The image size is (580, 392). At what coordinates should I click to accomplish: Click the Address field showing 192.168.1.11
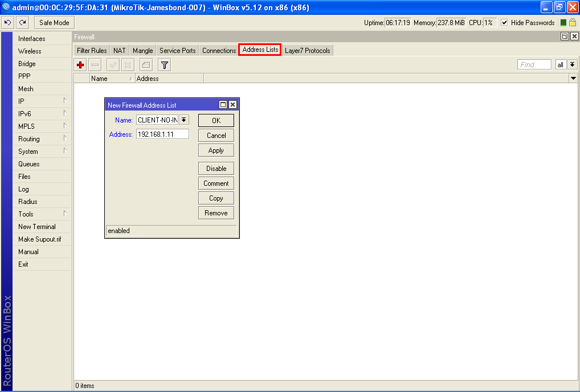point(163,134)
